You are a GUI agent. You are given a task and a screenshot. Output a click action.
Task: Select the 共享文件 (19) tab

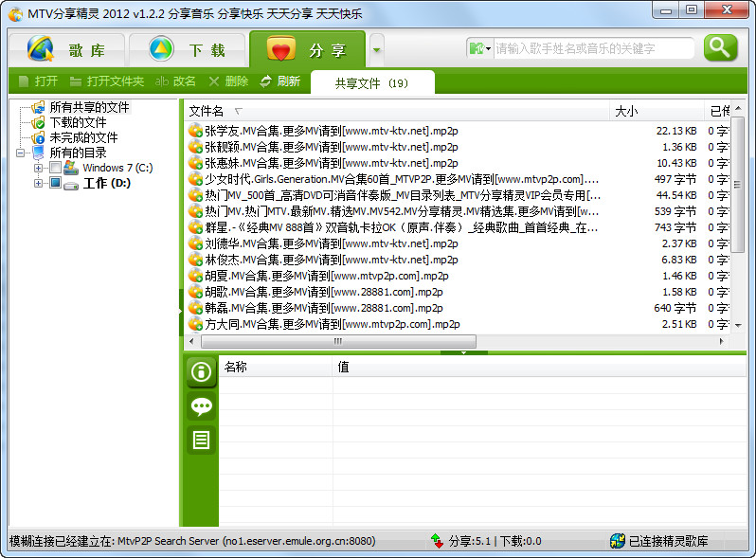(372, 83)
